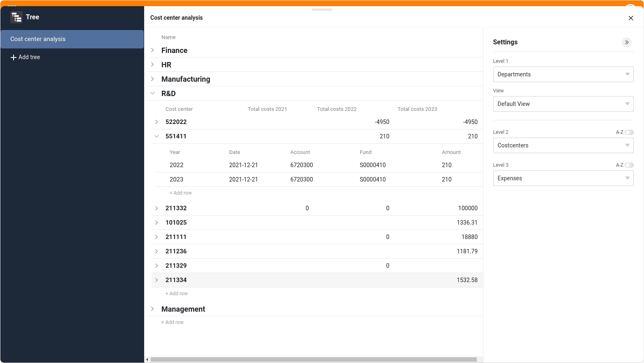This screenshot has width=644, height=363.
Task: Click the horizontal scrollbar thumb
Action: tap(313, 360)
